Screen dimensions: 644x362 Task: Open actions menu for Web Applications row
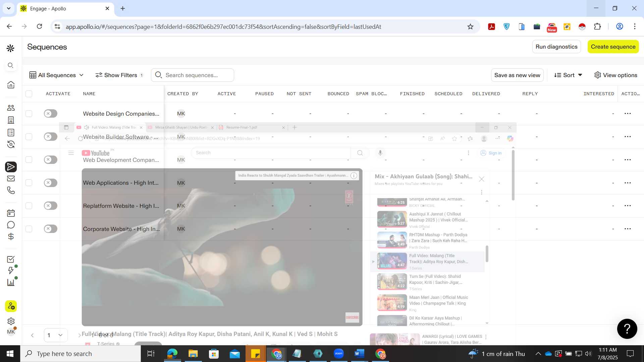(x=628, y=183)
